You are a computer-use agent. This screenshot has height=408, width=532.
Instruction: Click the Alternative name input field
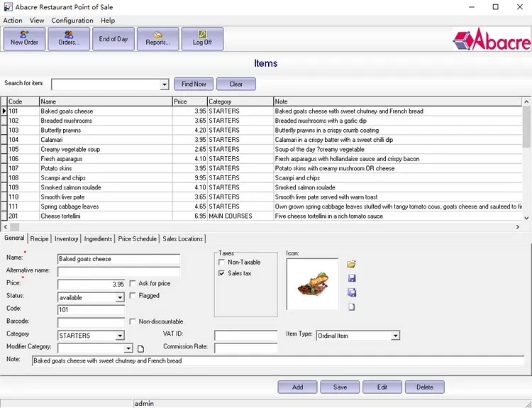pos(118,272)
